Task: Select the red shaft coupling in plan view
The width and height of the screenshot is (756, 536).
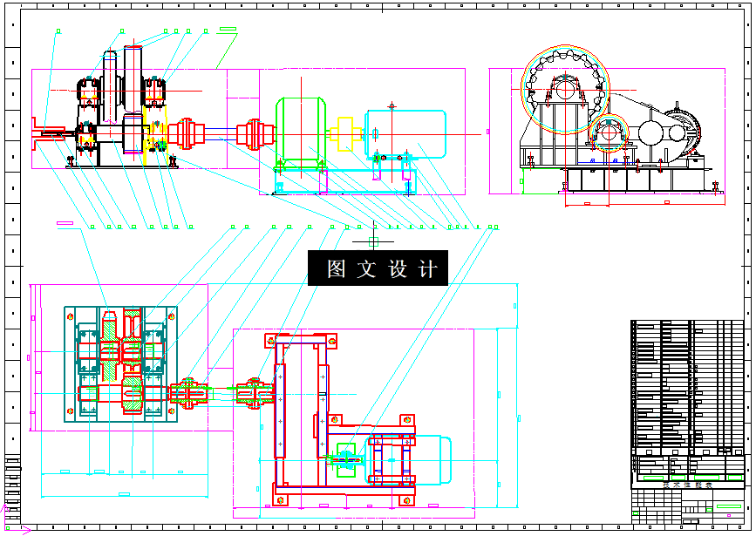Action: point(189,393)
